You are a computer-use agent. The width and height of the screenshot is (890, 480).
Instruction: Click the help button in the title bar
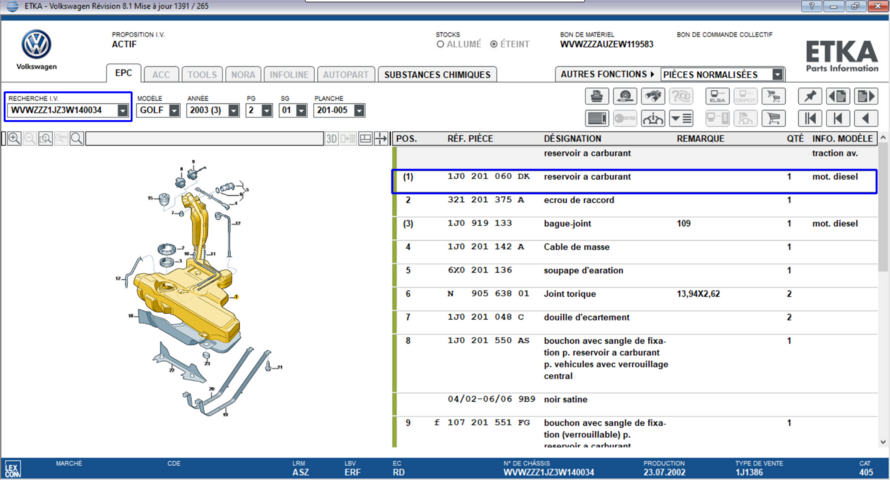click(811, 6)
